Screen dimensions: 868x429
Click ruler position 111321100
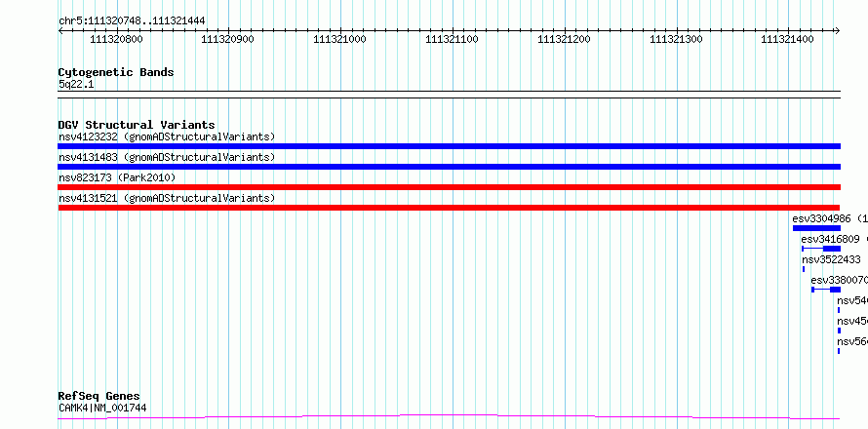point(452,39)
